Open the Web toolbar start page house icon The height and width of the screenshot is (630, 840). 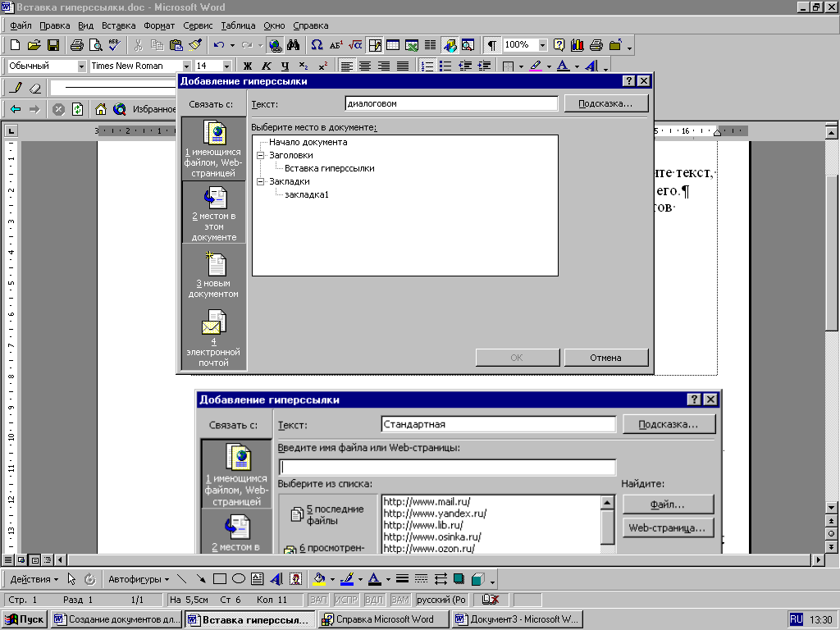pyautogui.click(x=101, y=109)
